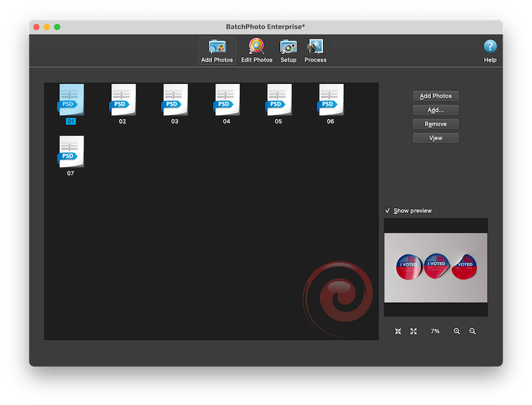Click the file label 01
Image resolution: width=532 pixels, height=405 pixels.
(x=70, y=122)
